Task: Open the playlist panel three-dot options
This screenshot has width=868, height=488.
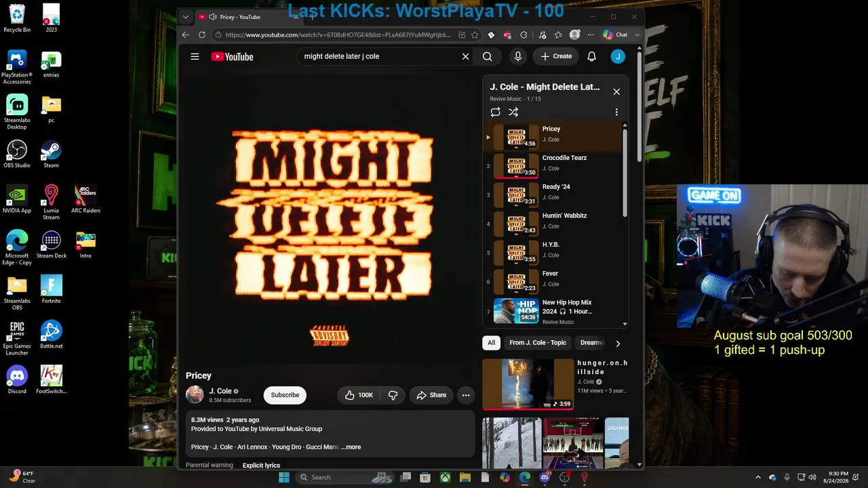Action: pyautogui.click(x=616, y=112)
